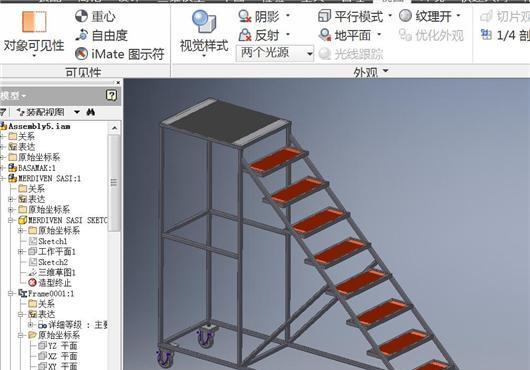Click the 造型终止 red stop icon
The image size is (530, 370).
[x=32, y=283]
